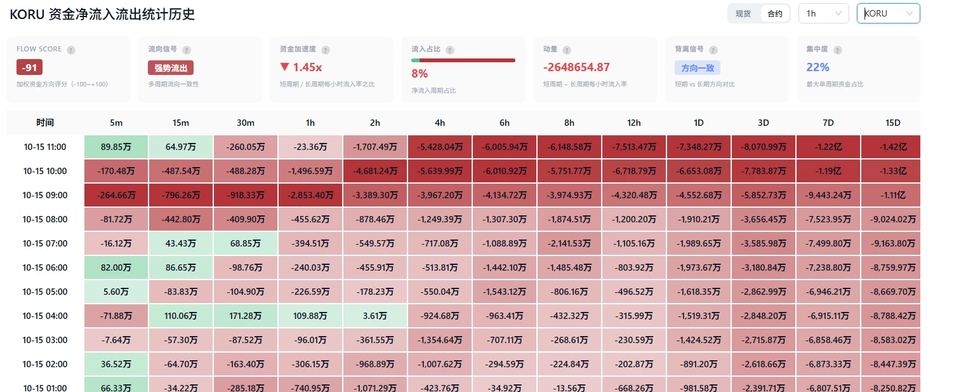The height and width of the screenshot is (392, 980).
Task: Click the question mark next to 动量
Action: [567, 50]
